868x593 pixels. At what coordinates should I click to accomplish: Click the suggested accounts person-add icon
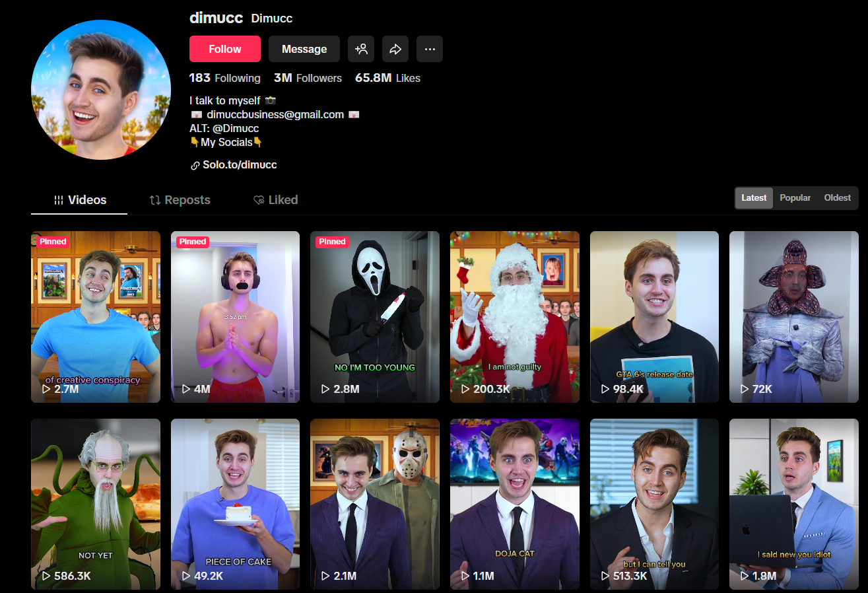point(361,48)
